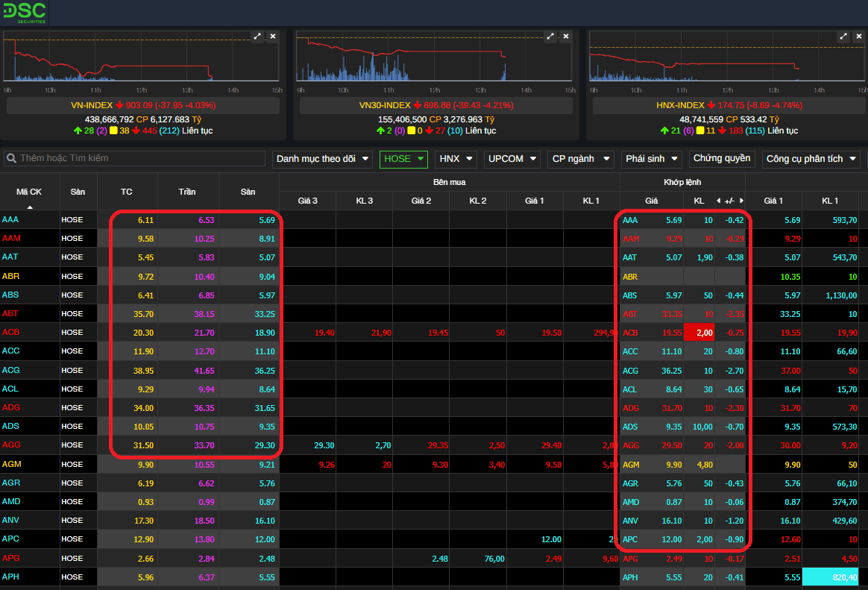
Task: Focus the Thêm hoặc Tìm kiếm search box
Action: coord(142,158)
